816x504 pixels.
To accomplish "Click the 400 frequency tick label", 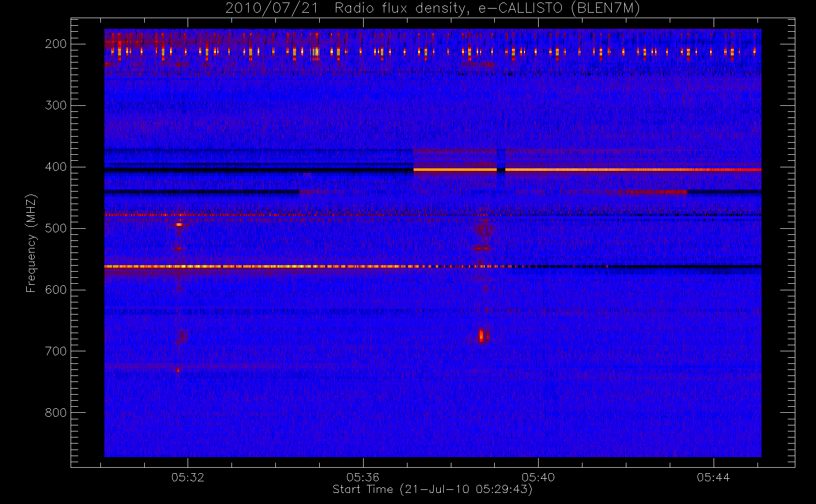I will point(56,167).
